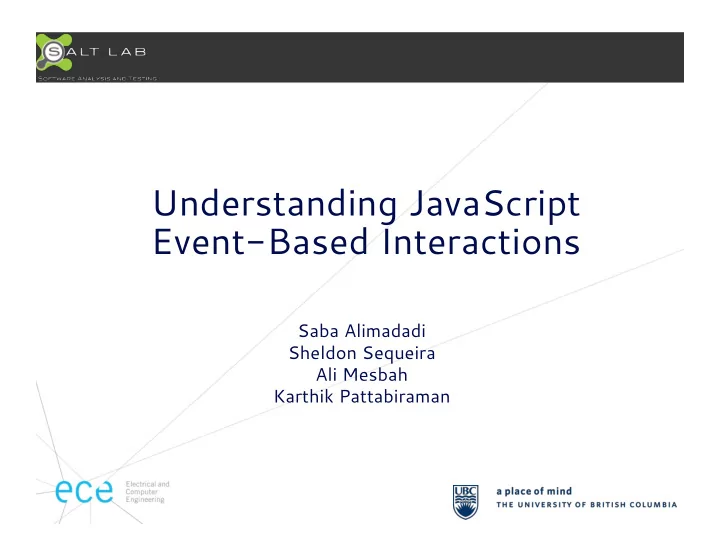The height and width of the screenshot is (557, 720).
Task: Click the blue ece logo
Action: (x=84, y=492)
